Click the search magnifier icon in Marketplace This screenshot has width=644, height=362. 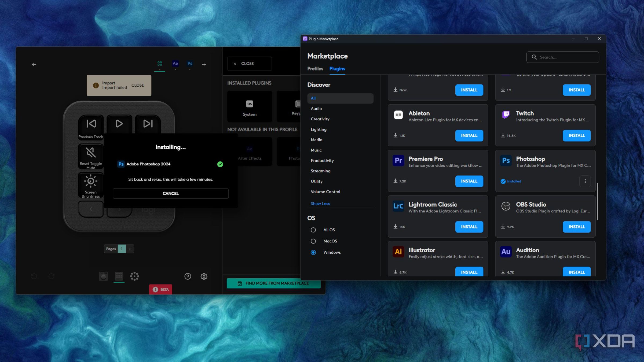pos(534,57)
